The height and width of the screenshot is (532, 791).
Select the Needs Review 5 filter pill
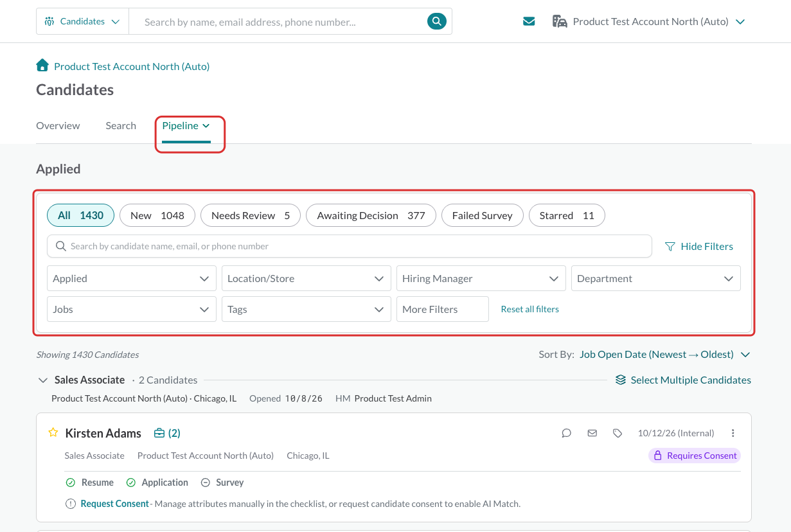tap(251, 215)
